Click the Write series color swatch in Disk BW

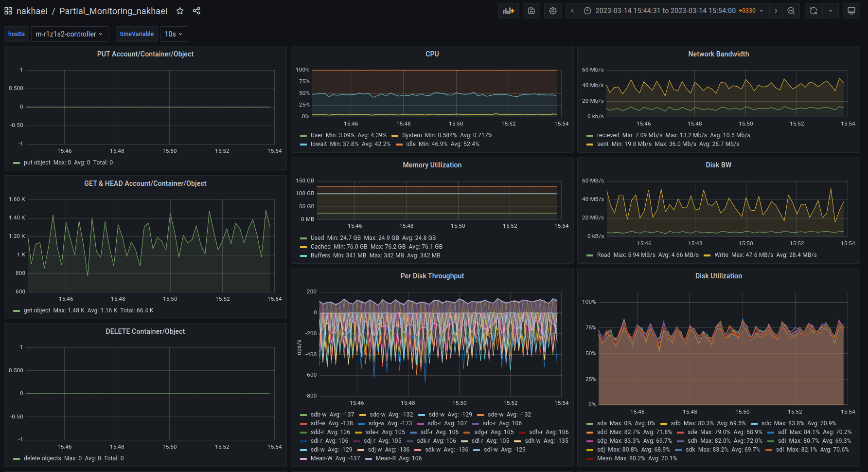pyautogui.click(x=707, y=255)
